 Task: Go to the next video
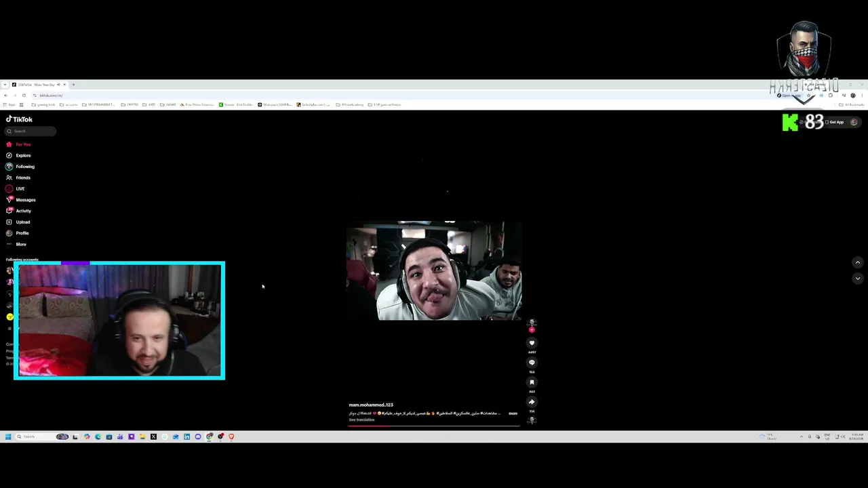[x=858, y=278]
